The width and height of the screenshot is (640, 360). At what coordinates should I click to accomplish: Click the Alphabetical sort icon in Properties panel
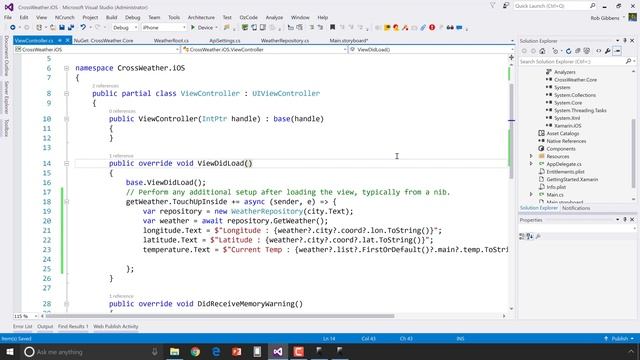click(x=530, y=236)
